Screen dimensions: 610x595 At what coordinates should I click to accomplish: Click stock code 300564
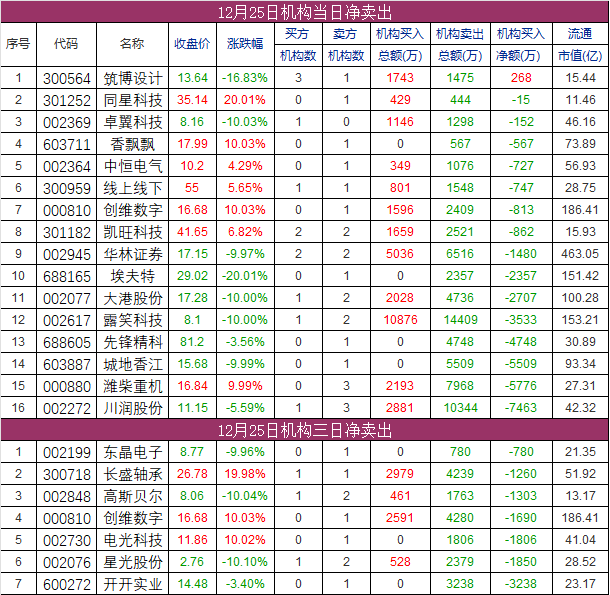tap(67, 79)
